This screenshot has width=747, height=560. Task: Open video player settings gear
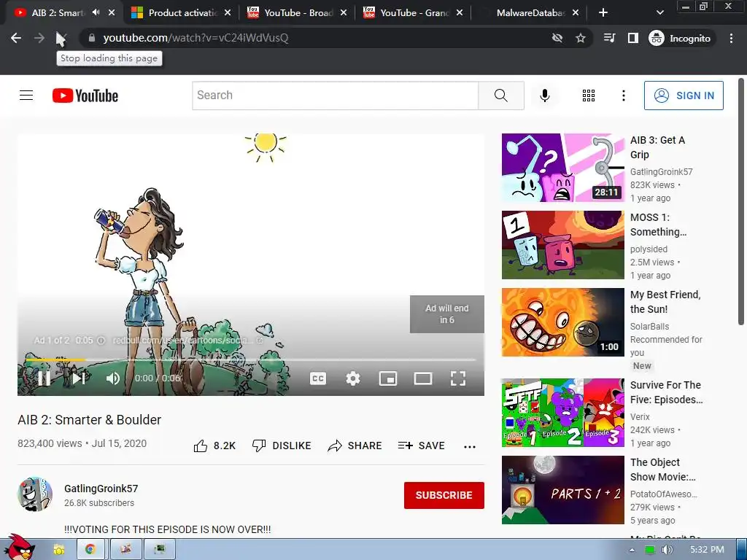click(x=353, y=378)
